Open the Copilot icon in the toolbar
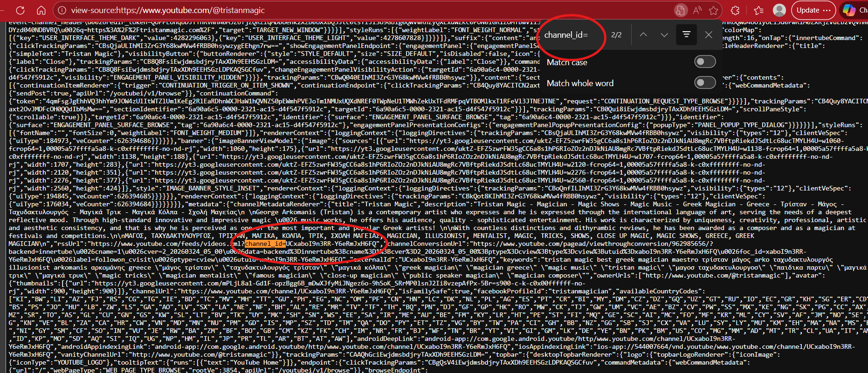The height and width of the screenshot is (373, 868). click(849, 10)
